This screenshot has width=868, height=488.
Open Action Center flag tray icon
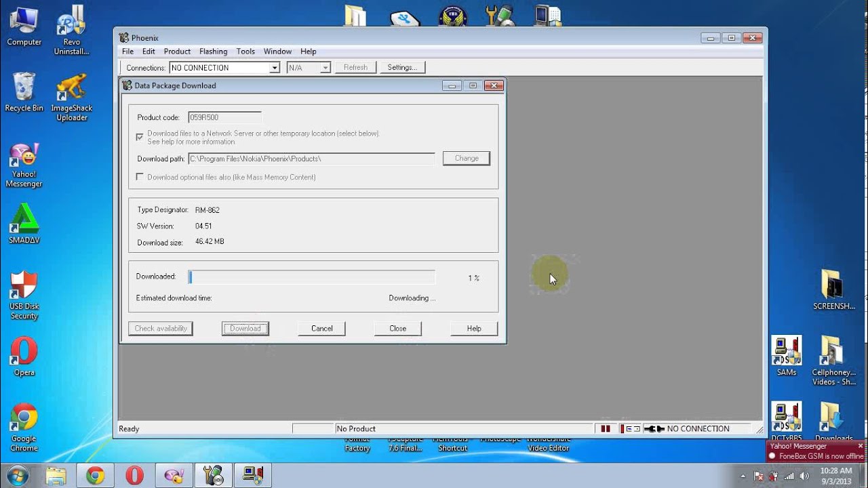click(x=759, y=476)
